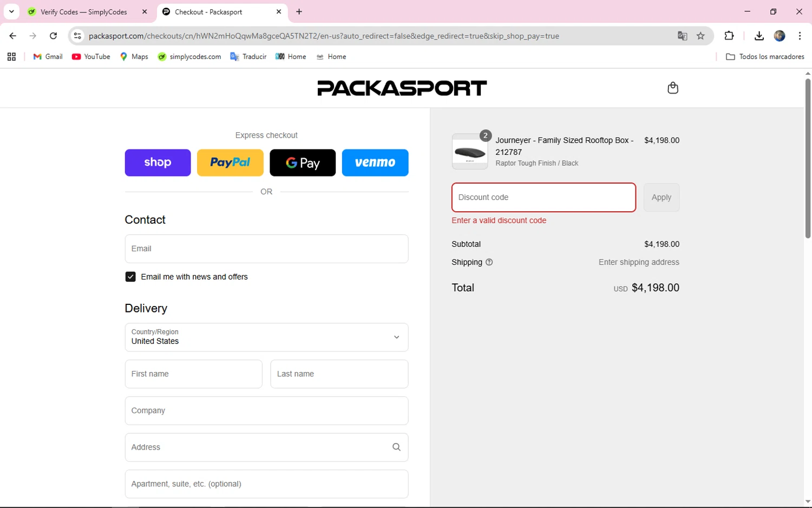Click the rooftop box product thumbnail
The image size is (812, 508).
click(470, 152)
